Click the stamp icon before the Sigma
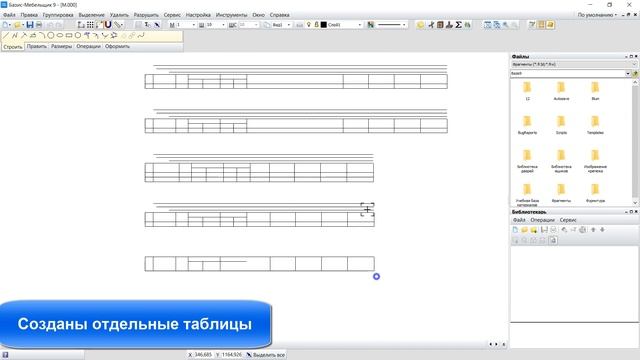The image size is (640, 360). tap(449, 25)
